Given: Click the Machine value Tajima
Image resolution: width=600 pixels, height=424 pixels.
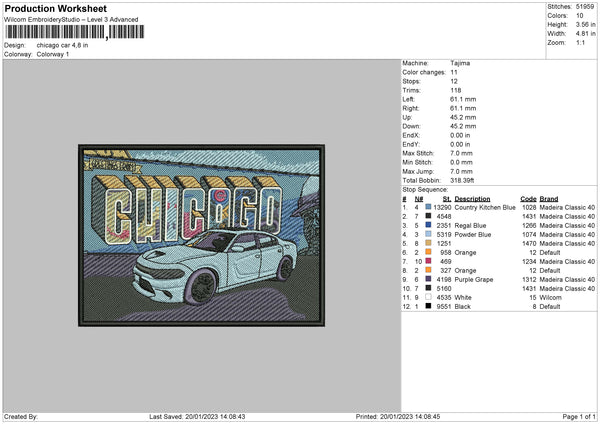Looking at the screenshot, I should point(460,63).
